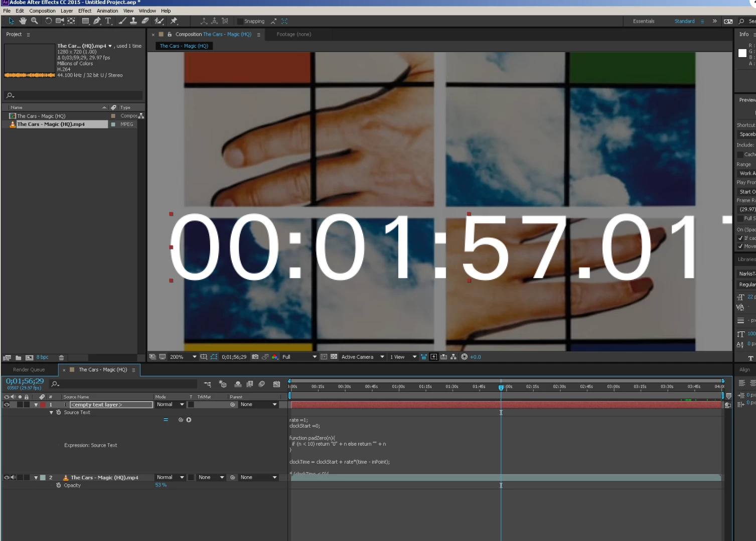Collapse The Cars - Magic (HQ).mp4 layer arrow
The width and height of the screenshot is (756, 541).
coord(36,478)
